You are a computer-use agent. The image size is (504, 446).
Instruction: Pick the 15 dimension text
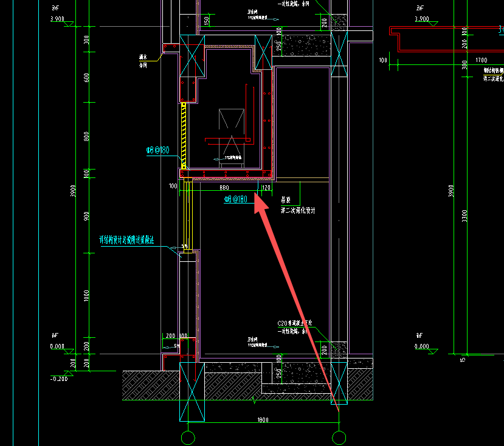463,360
